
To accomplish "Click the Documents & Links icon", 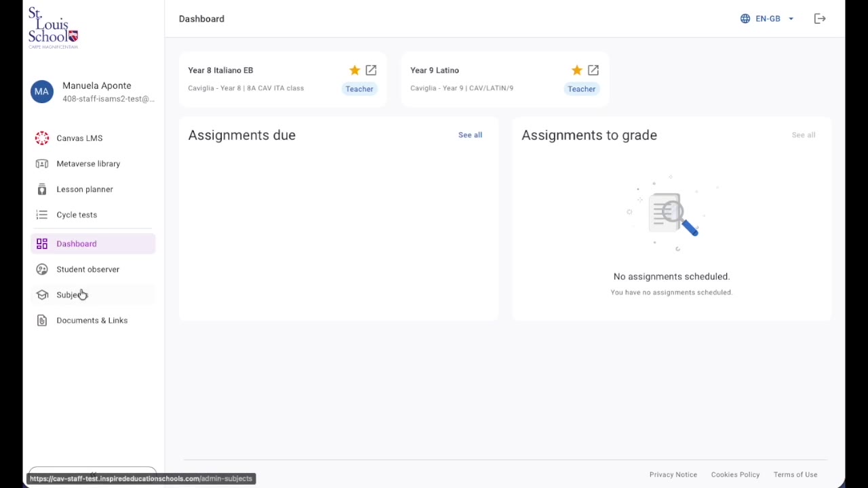I will (x=42, y=321).
